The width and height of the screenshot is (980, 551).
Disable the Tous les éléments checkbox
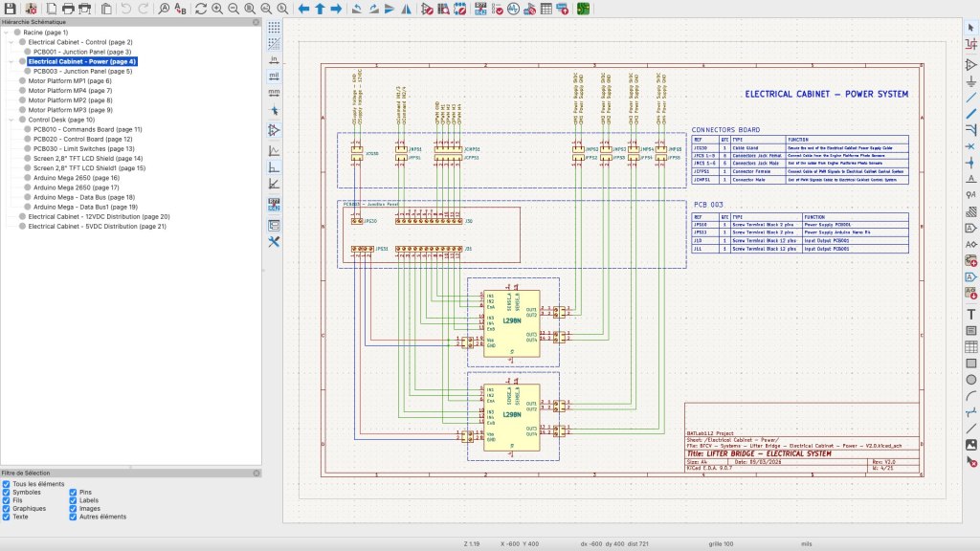(8, 484)
